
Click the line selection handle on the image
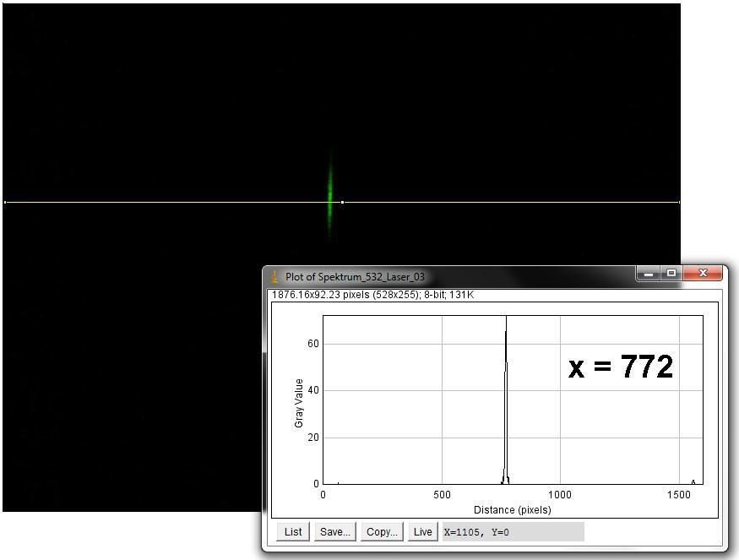pyautogui.click(x=343, y=202)
